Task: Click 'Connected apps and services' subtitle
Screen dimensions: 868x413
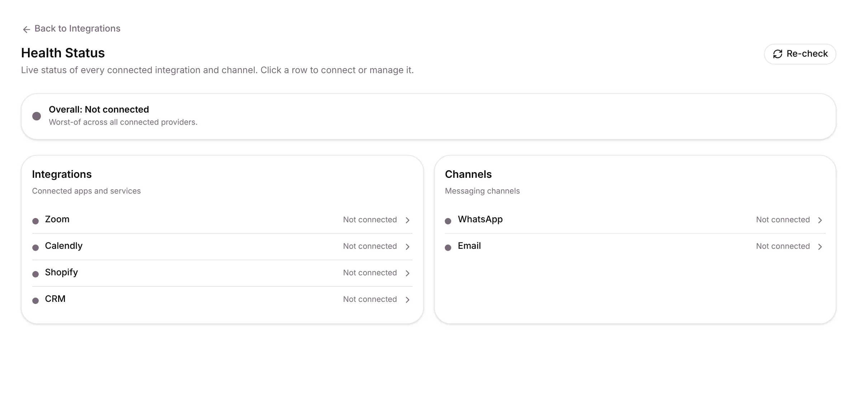Action: pyautogui.click(x=86, y=191)
